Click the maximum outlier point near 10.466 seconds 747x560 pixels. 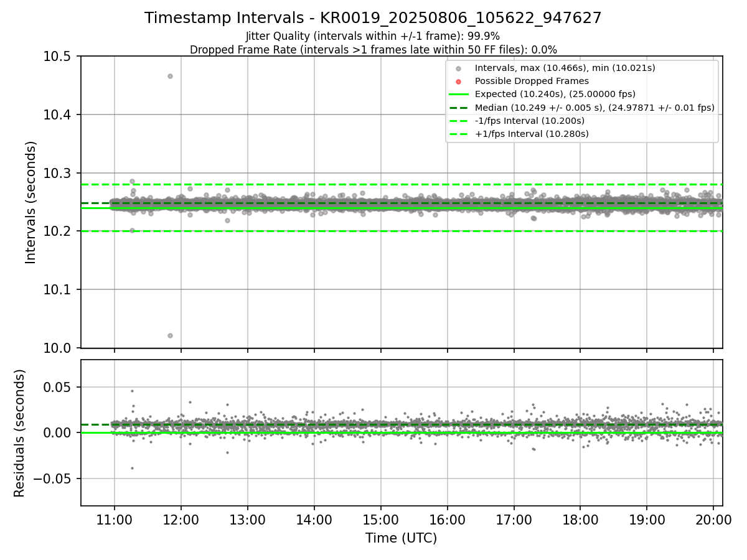pos(170,76)
